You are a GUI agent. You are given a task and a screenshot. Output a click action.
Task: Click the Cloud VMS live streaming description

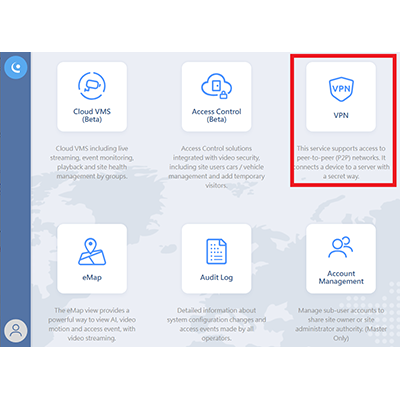(x=92, y=162)
